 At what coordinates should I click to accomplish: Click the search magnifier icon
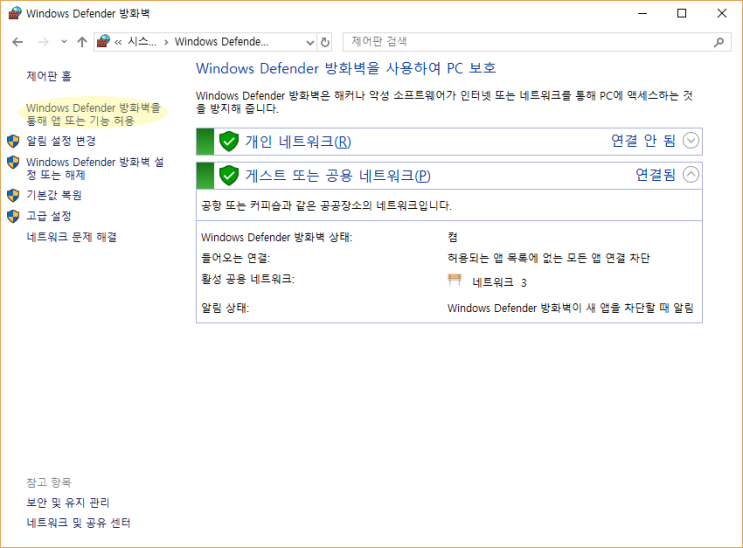coord(719,42)
